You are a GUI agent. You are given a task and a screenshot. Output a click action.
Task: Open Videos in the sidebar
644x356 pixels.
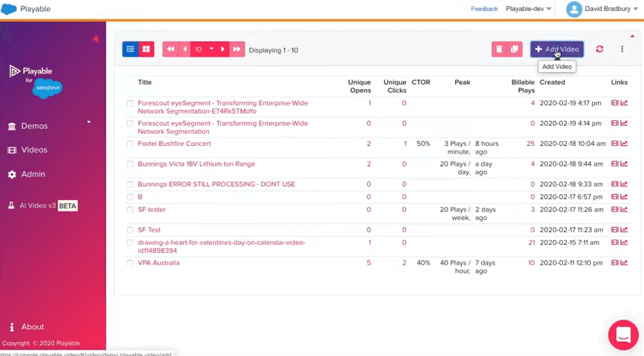coord(34,150)
